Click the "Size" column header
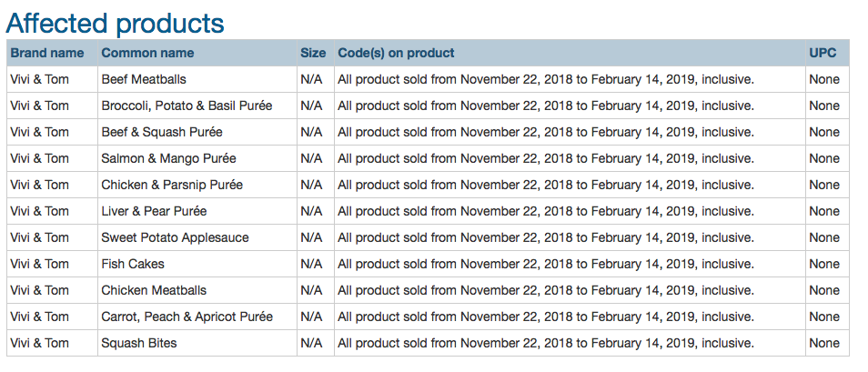The height and width of the screenshot is (372, 868). 313,53
